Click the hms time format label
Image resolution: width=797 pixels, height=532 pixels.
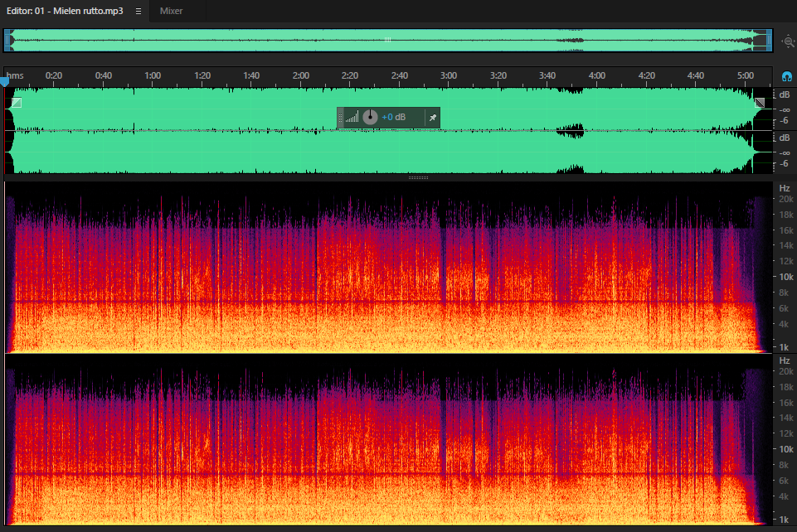[x=15, y=75]
